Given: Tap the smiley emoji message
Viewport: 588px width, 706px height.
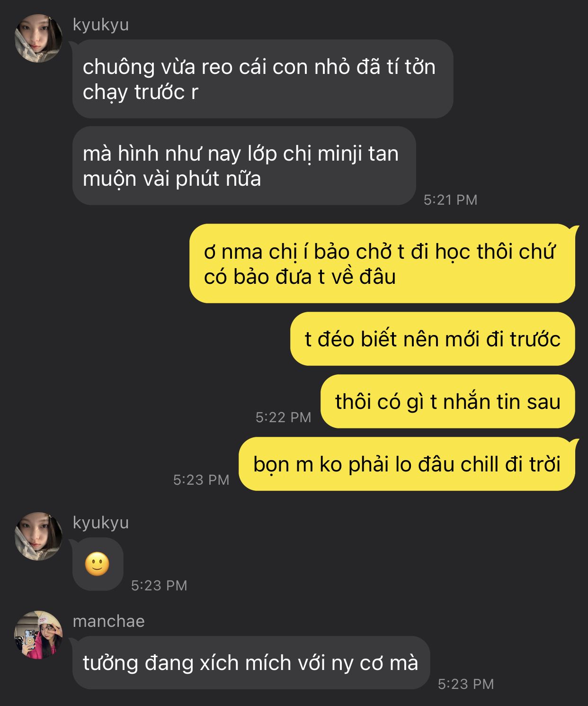Looking at the screenshot, I should pos(97,564).
